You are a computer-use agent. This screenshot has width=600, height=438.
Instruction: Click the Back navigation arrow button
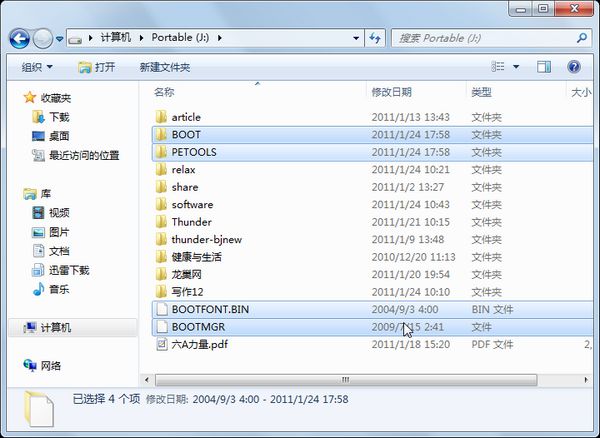pyautogui.click(x=19, y=38)
